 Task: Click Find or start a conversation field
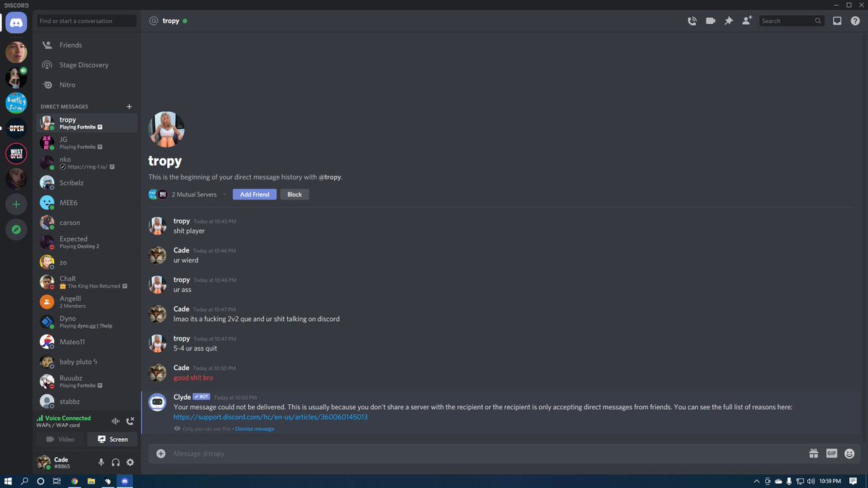click(87, 21)
